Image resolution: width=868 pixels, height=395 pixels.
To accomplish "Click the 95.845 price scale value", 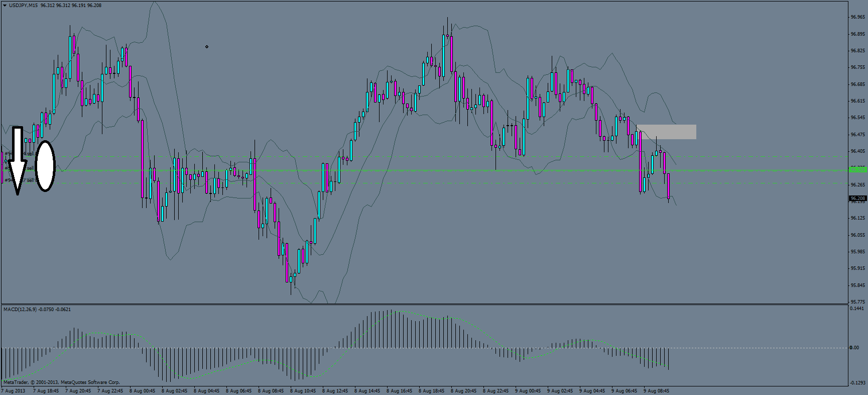I will click(857, 285).
